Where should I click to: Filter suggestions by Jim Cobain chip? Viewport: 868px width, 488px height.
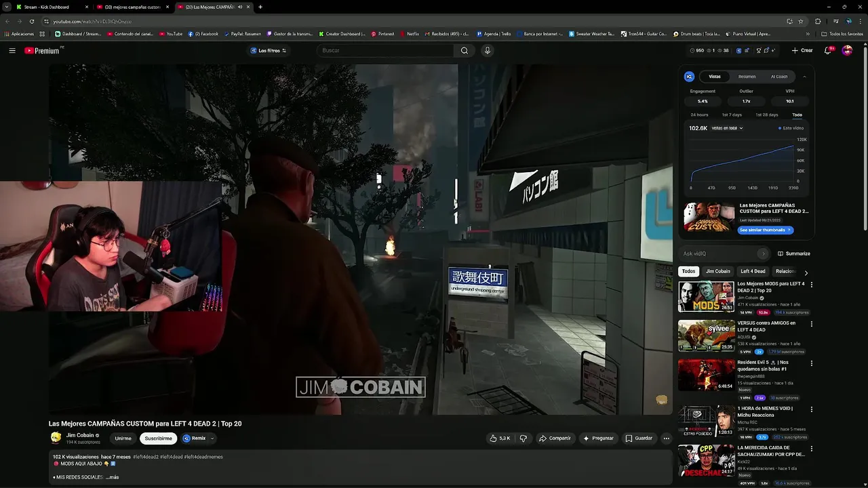click(717, 271)
